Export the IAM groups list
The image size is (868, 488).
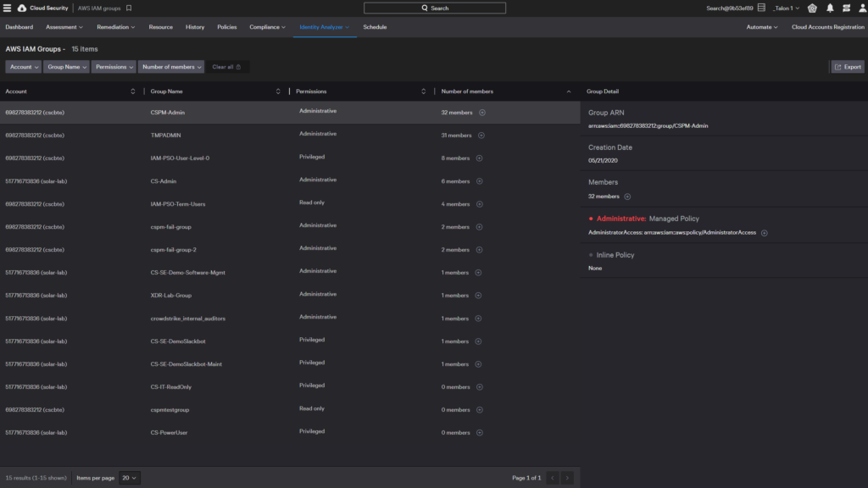[848, 67]
